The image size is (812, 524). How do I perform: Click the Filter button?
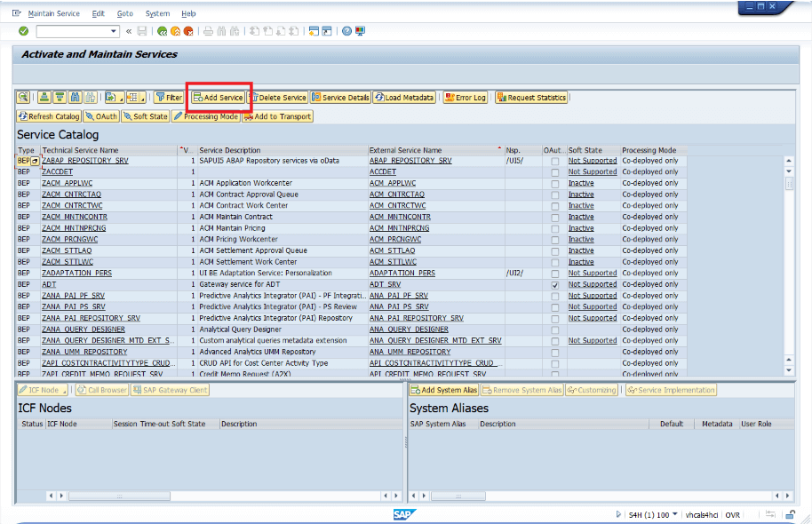(x=168, y=98)
